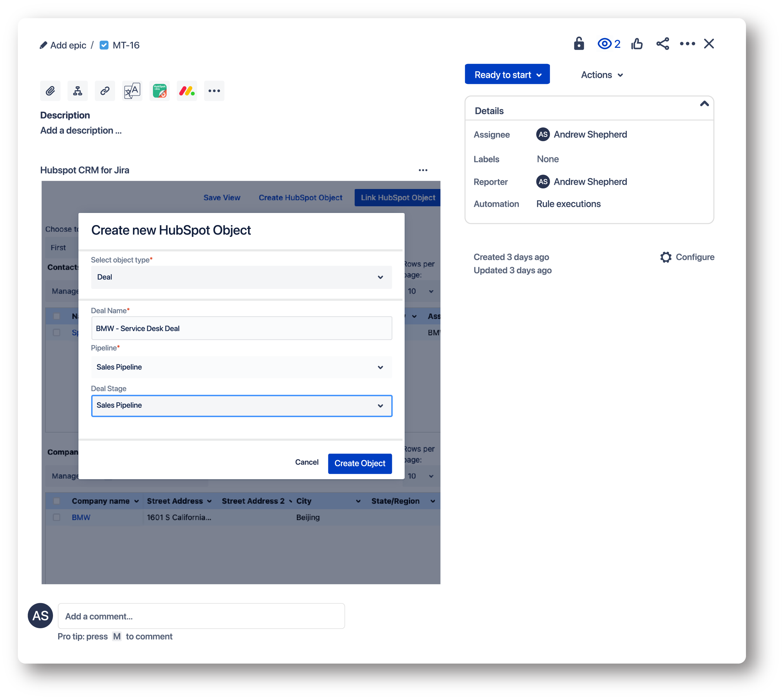Click Rule executions automation link
Viewport: 782px width, 700px height.
point(568,204)
